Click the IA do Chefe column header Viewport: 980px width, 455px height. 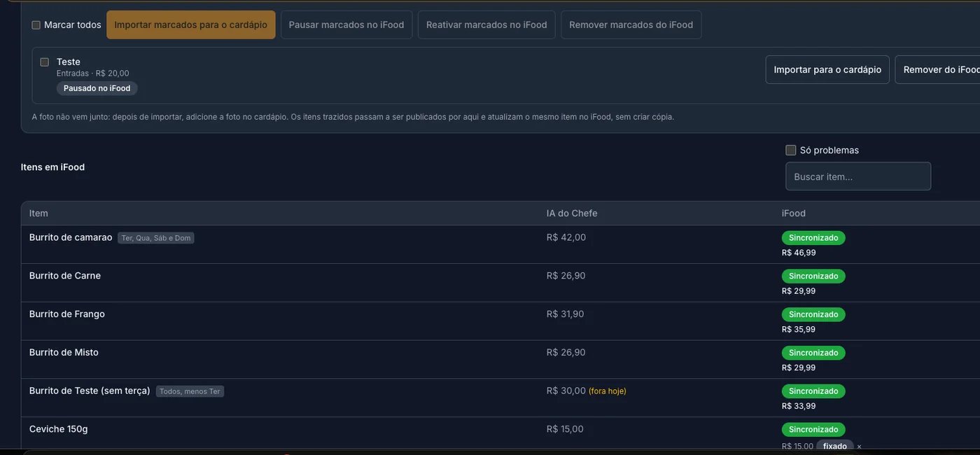pyautogui.click(x=572, y=213)
